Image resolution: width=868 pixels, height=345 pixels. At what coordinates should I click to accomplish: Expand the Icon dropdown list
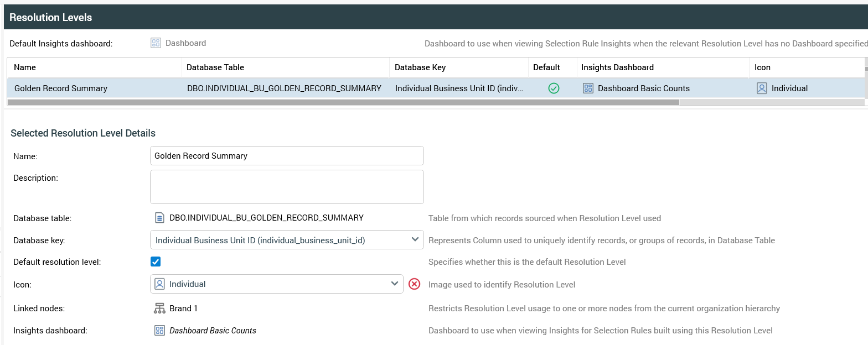point(394,284)
